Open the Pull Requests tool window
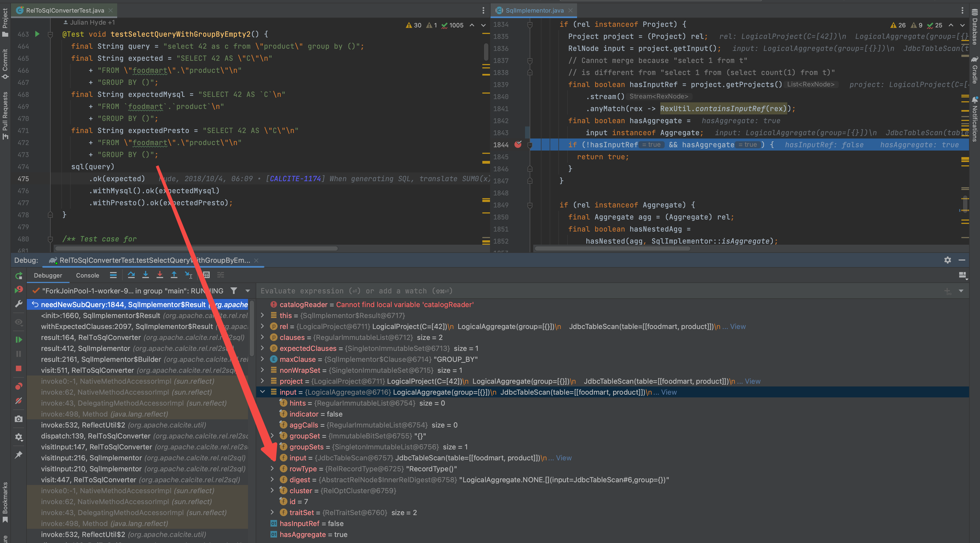 point(5,115)
